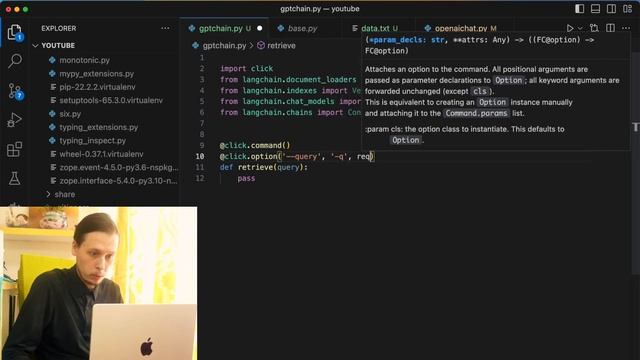Open pip-22.2.2.virtualenv file
The image size is (640, 360).
point(97,87)
